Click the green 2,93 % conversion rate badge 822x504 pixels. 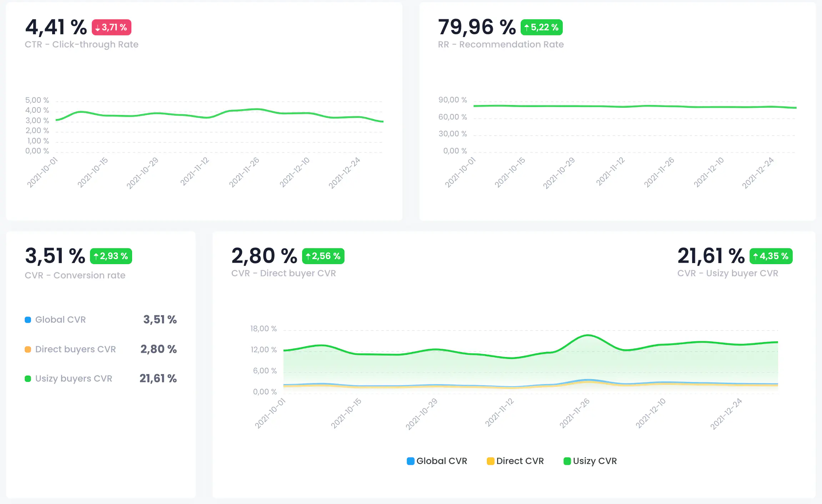click(111, 256)
